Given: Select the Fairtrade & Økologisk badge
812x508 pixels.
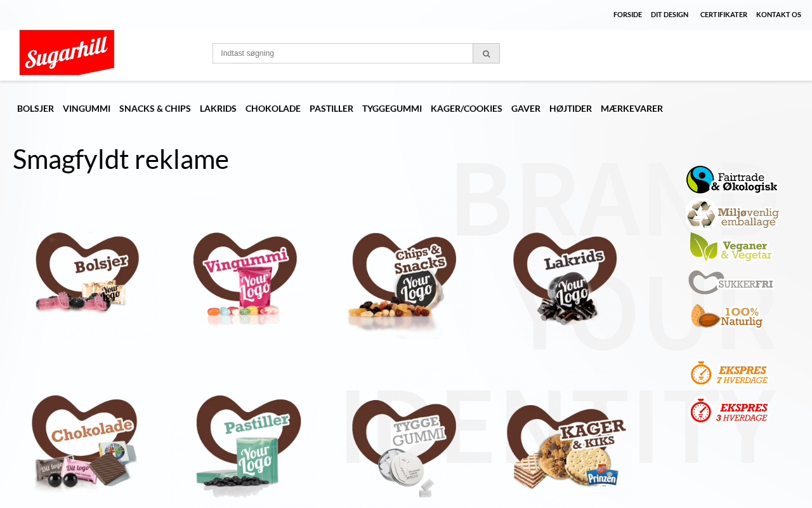Looking at the screenshot, I should tap(732, 180).
